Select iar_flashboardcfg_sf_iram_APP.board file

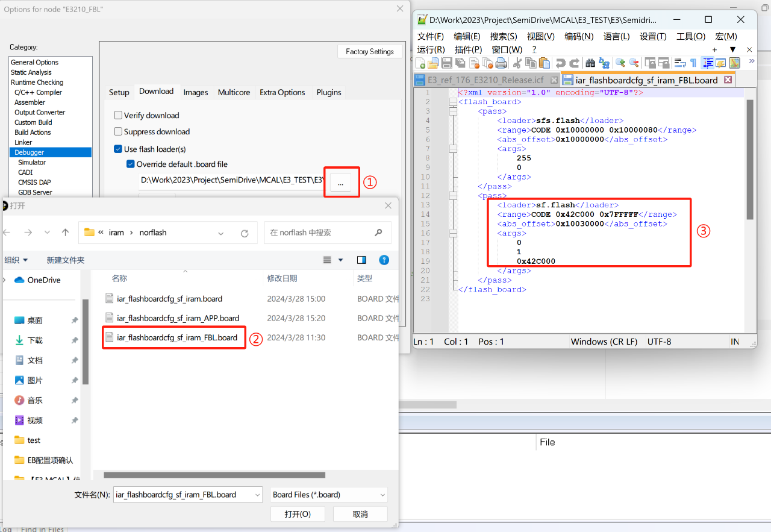(178, 318)
